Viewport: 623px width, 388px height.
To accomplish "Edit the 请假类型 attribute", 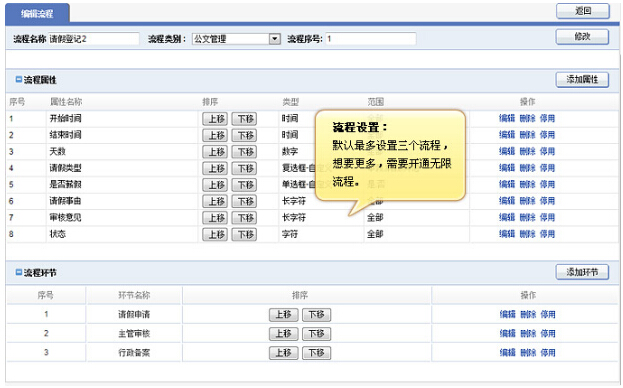I will point(507,168).
